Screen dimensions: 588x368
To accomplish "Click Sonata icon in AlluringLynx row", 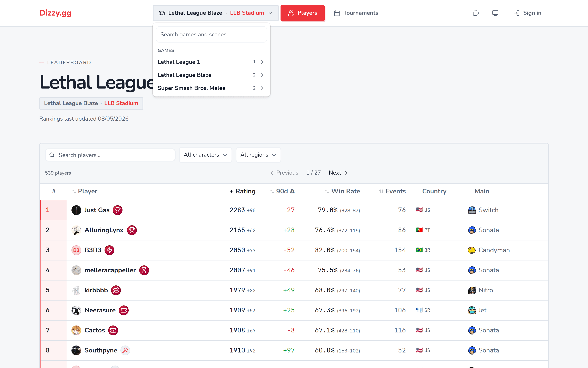I will (472, 230).
